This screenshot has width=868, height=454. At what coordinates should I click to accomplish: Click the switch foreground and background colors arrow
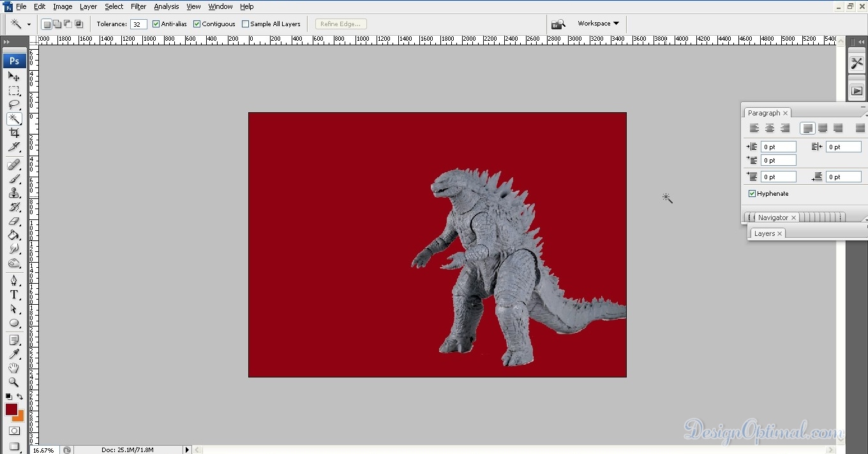coord(20,397)
